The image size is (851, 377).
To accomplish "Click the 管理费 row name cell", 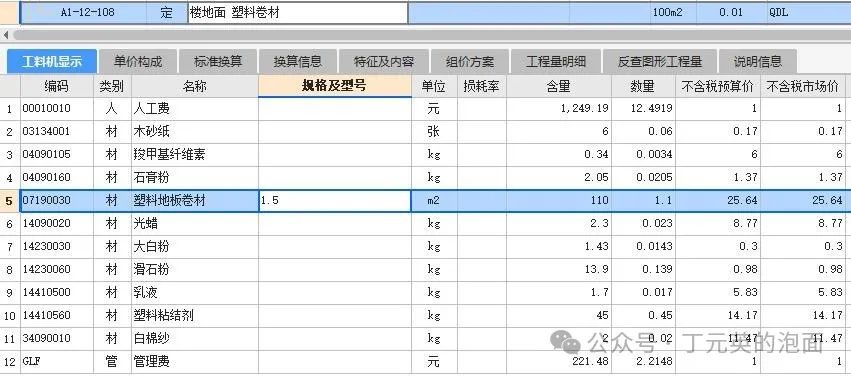I will pyautogui.click(x=195, y=361).
